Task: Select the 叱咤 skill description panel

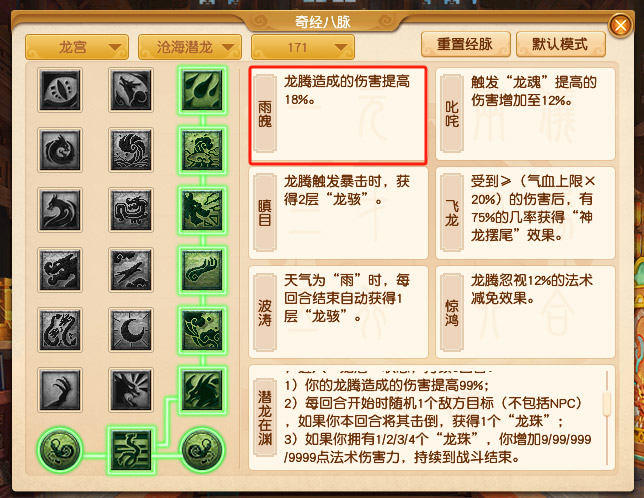Action: pyautogui.click(x=525, y=114)
